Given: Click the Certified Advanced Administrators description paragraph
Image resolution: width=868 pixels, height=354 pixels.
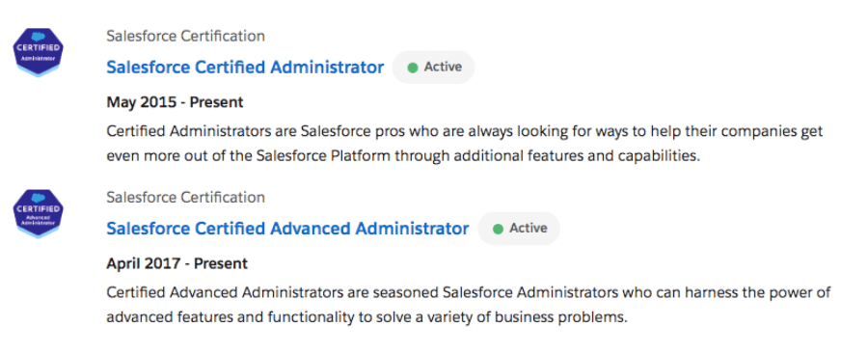Looking at the screenshot, I should (469, 305).
